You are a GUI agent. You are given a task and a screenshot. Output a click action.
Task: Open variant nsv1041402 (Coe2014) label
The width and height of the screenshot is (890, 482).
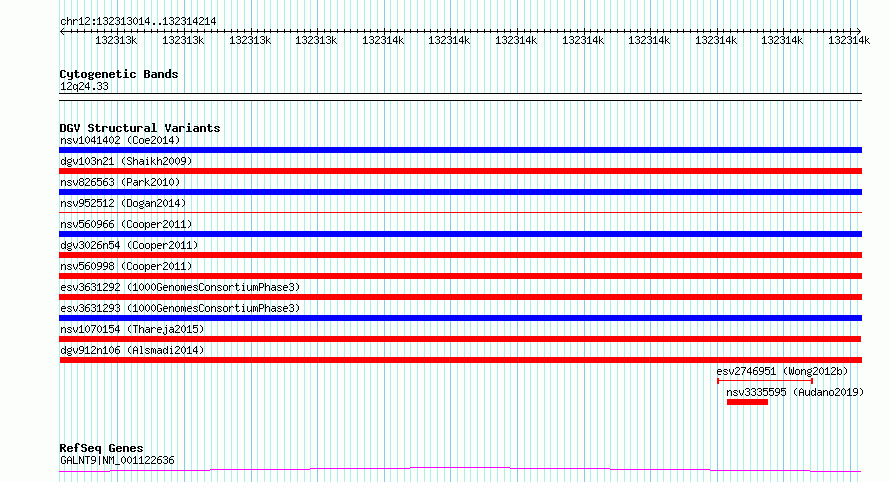coord(120,140)
